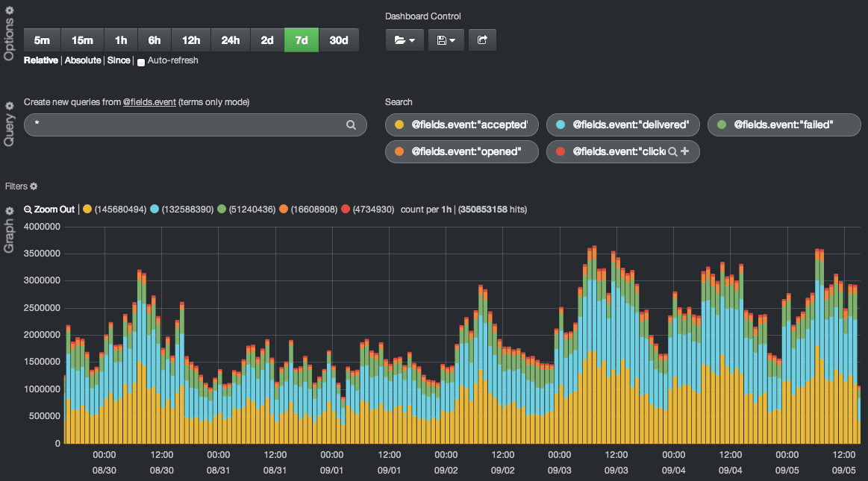868x481 pixels.
Task: Click the magnifier icon on the clicked query pill
Action: pyautogui.click(x=672, y=151)
